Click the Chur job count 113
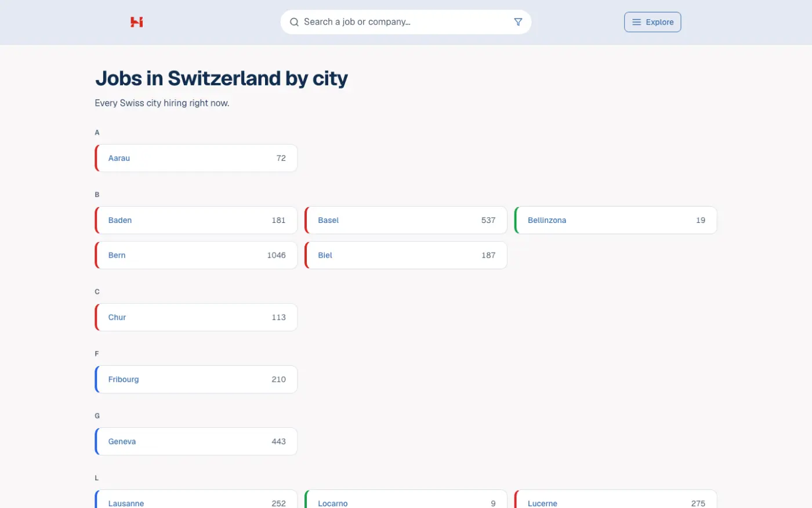The image size is (812, 508). point(279,318)
